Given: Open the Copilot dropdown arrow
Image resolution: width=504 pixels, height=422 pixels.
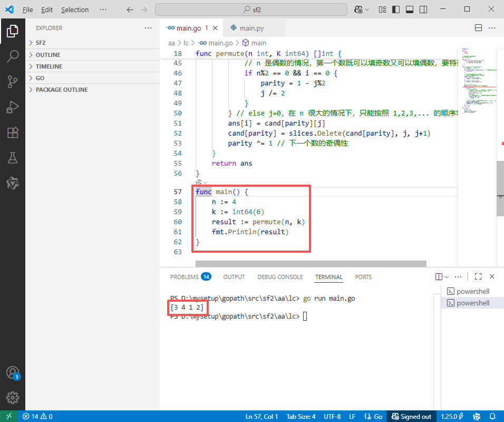Looking at the screenshot, I should coord(367,9).
